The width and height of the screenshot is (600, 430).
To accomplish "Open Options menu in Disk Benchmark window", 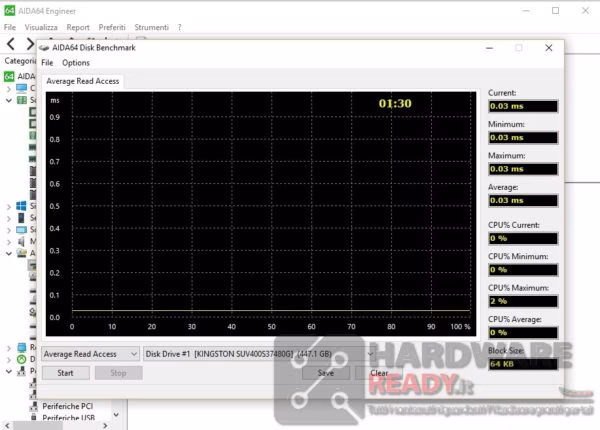I will [76, 63].
